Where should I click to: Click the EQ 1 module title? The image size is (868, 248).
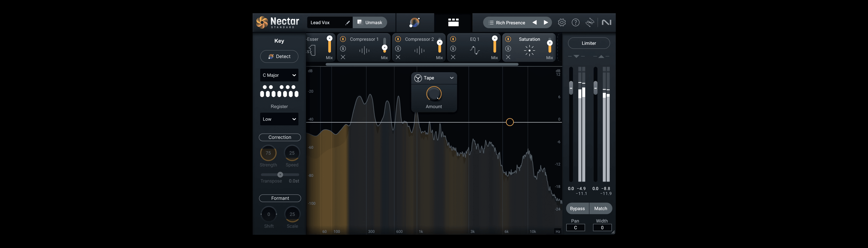tap(475, 39)
